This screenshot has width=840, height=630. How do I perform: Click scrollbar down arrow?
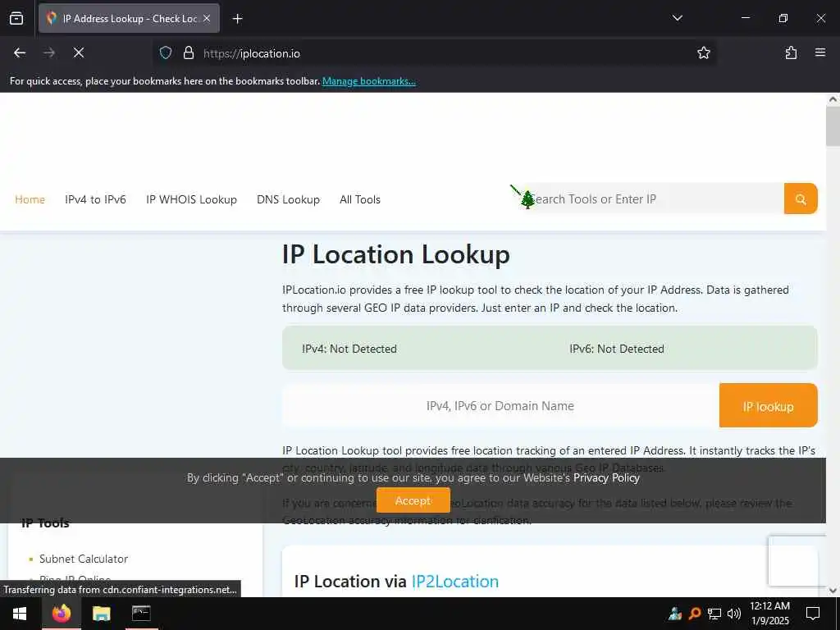(833, 591)
